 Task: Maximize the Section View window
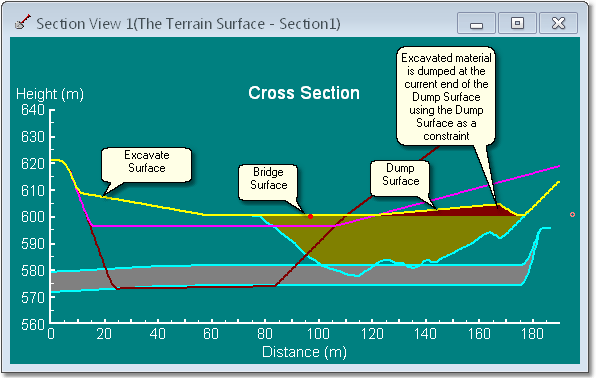point(517,23)
